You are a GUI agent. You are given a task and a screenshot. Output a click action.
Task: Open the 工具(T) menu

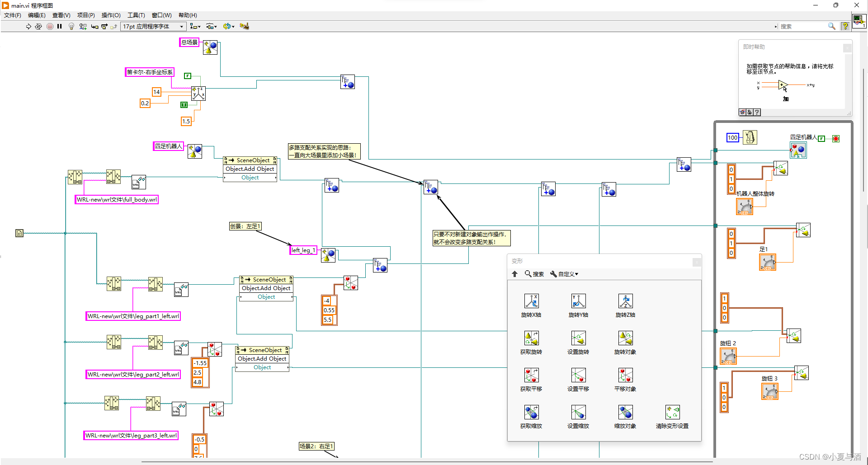(x=136, y=15)
